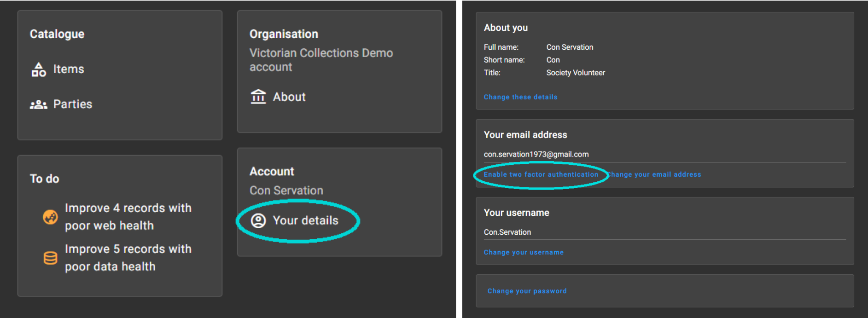Click the Change your username link
868x318 pixels.
[x=524, y=252]
